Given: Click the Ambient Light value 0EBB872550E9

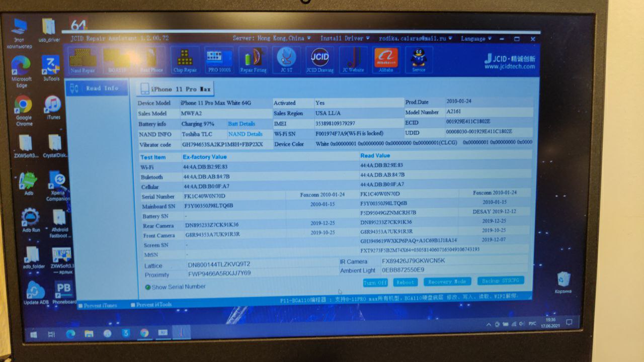Looking at the screenshot, I should (x=403, y=270).
